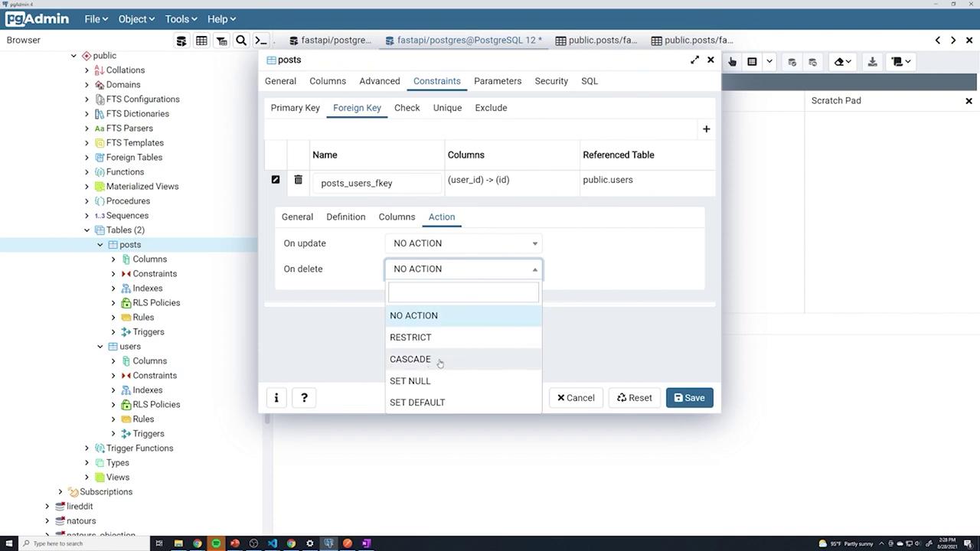Image resolution: width=980 pixels, height=551 pixels.
Task: Open the File menu
Action: [96, 19]
